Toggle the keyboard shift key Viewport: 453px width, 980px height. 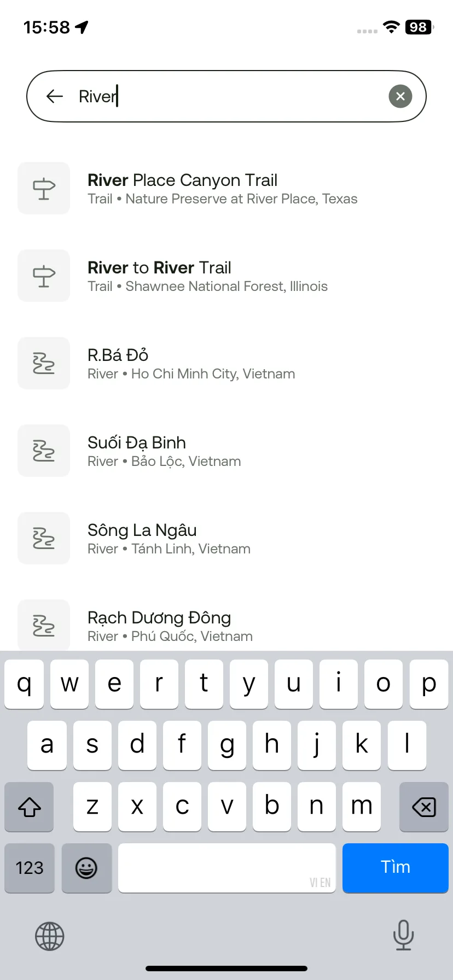pyautogui.click(x=30, y=807)
